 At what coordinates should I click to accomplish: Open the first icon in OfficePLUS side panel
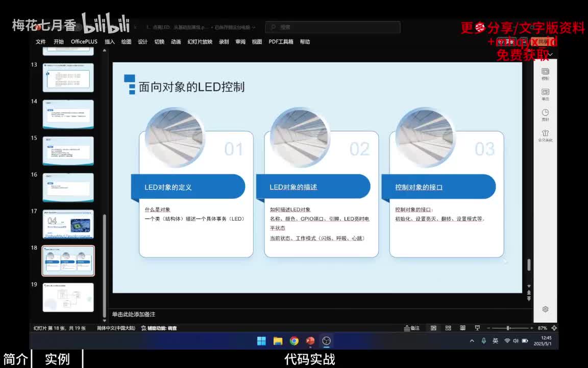pyautogui.click(x=545, y=74)
